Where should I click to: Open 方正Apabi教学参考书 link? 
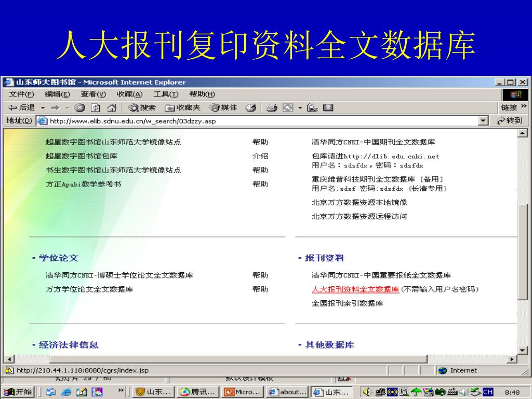(84, 184)
